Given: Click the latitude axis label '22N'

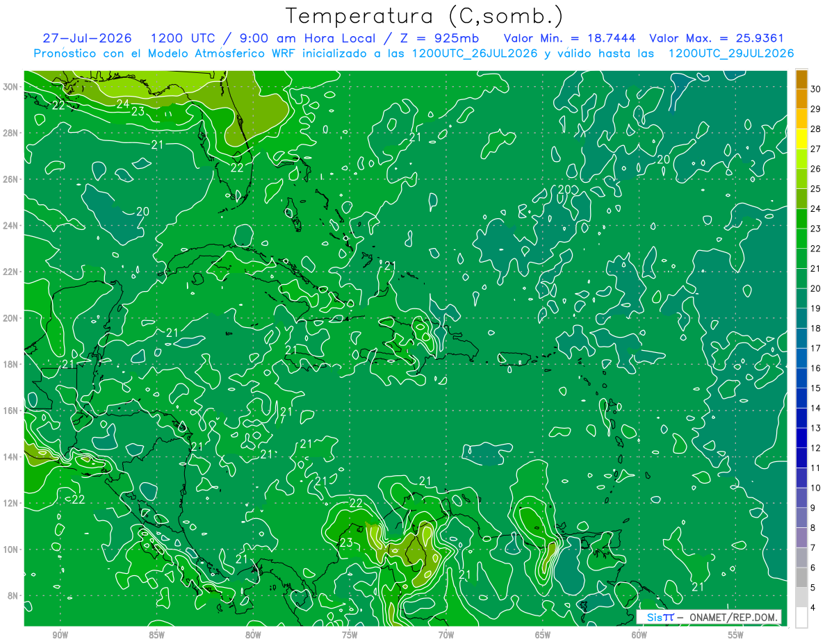Looking at the screenshot, I should (11, 272).
